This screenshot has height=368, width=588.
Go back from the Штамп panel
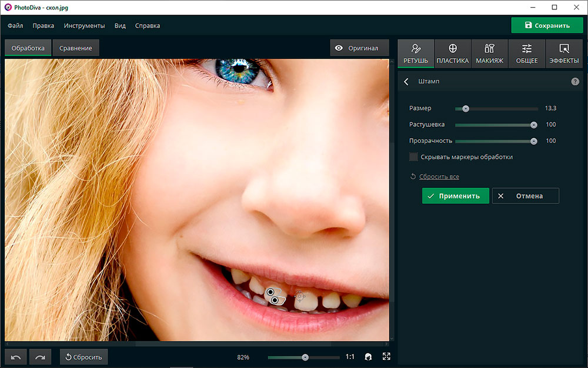(x=406, y=81)
